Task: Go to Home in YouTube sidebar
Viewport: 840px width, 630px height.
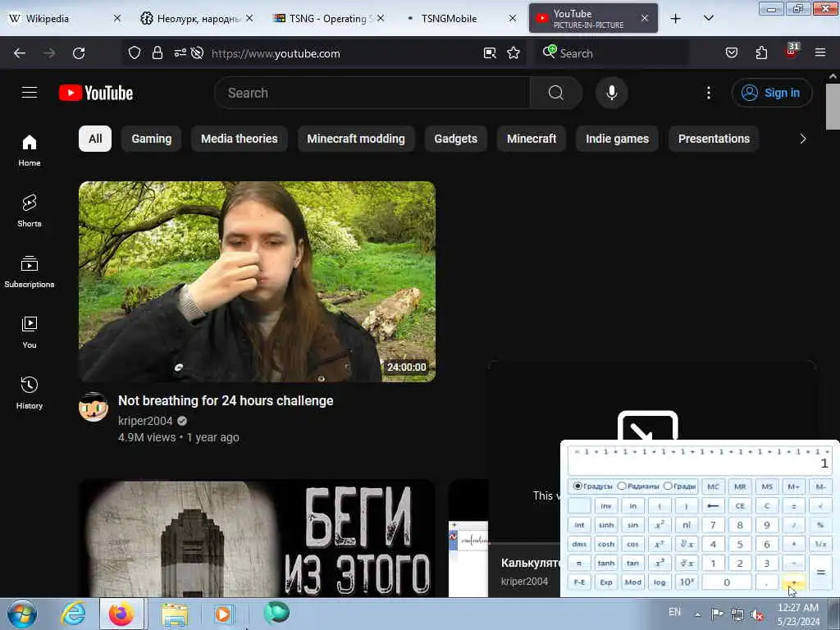Action: (x=30, y=151)
